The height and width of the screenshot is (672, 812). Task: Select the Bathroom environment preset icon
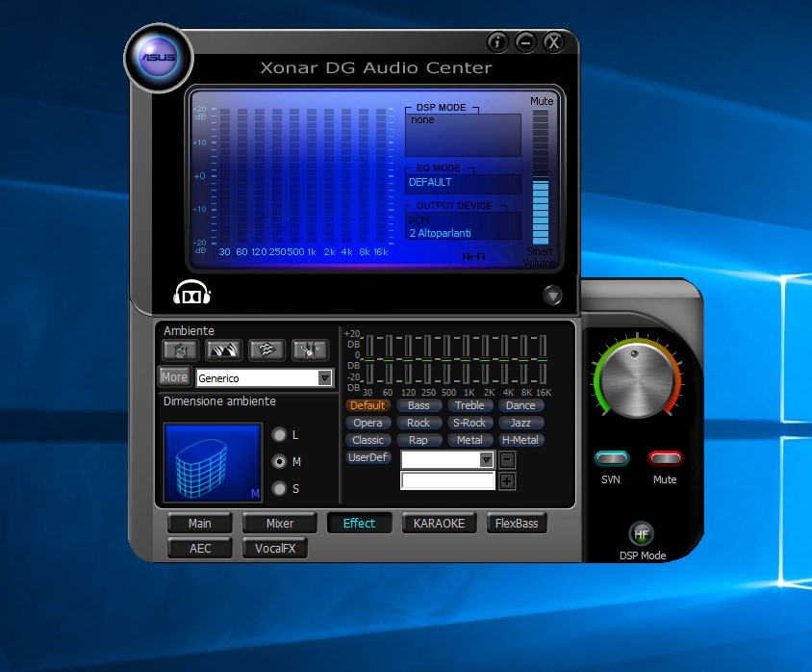180,350
